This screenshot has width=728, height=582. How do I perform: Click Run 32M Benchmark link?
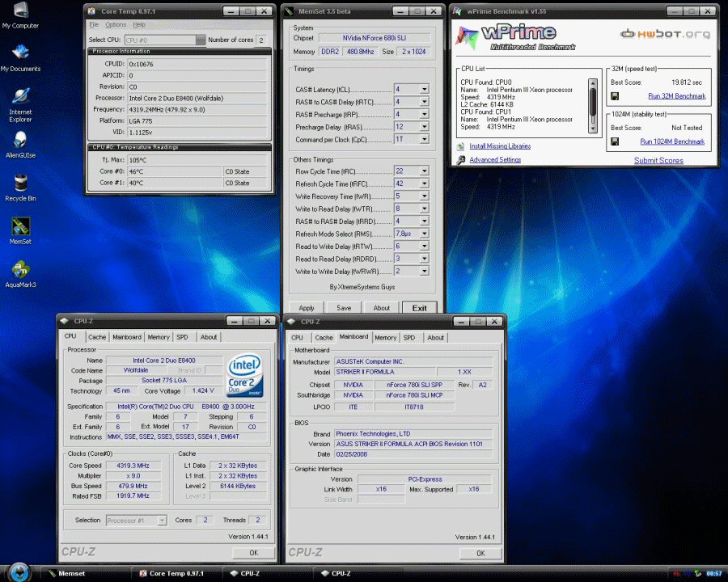[677, 96]
